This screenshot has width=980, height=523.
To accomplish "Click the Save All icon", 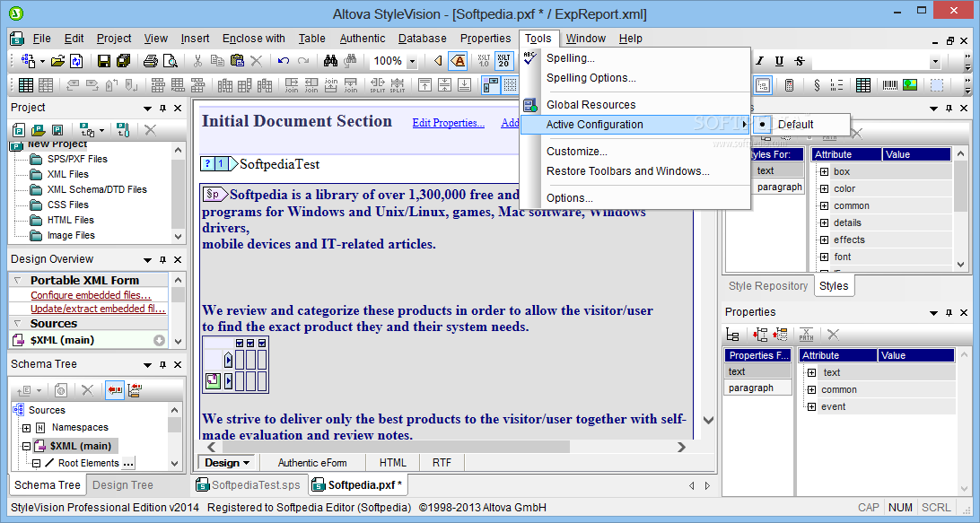I will click(x=123, y=61).
